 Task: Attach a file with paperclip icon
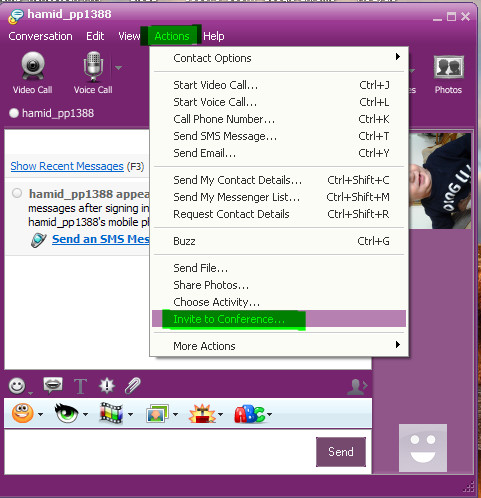coord(133,386)
